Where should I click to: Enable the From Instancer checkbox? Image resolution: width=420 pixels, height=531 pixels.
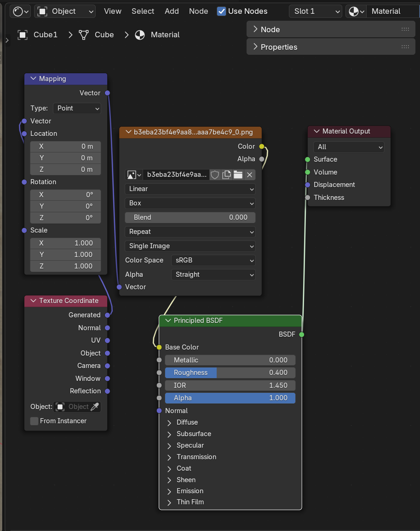[x=35, y=421]
